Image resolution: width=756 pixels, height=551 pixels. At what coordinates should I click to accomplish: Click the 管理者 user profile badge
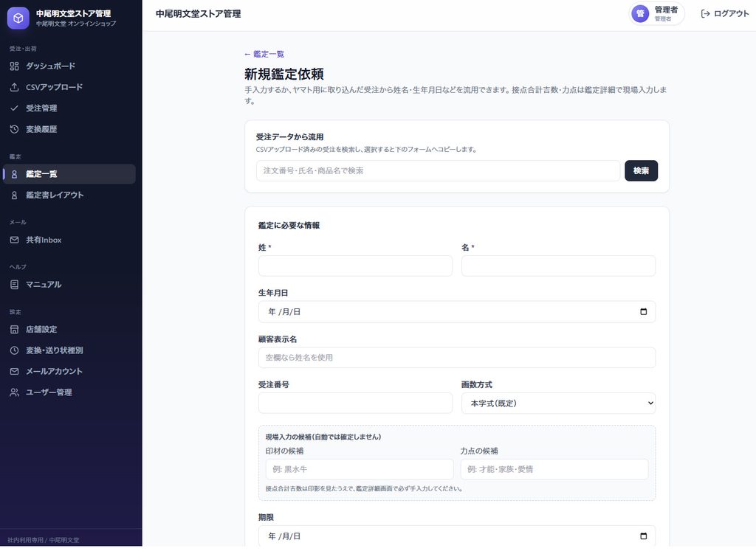pyautogui.click(x=656, y=13)
